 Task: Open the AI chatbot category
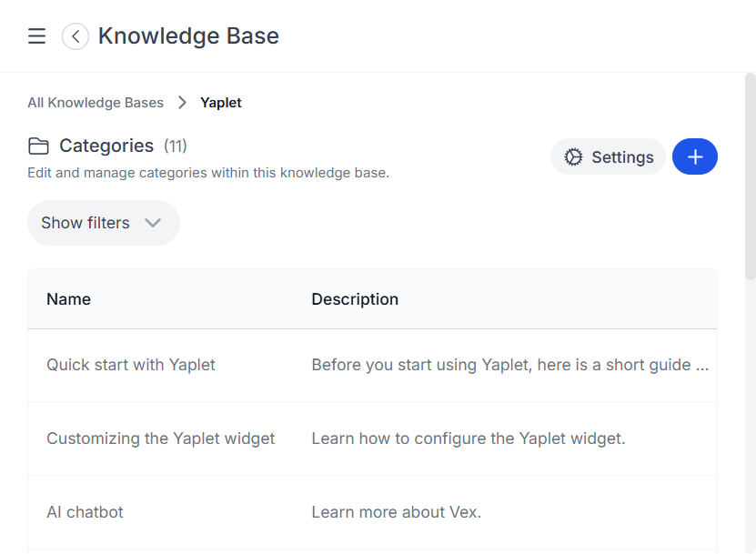85,512
